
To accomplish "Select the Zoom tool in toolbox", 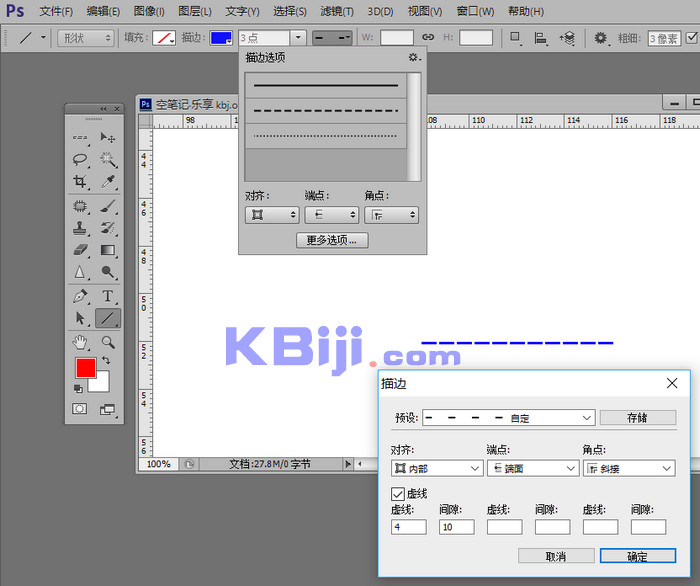I will click(108, 342).
